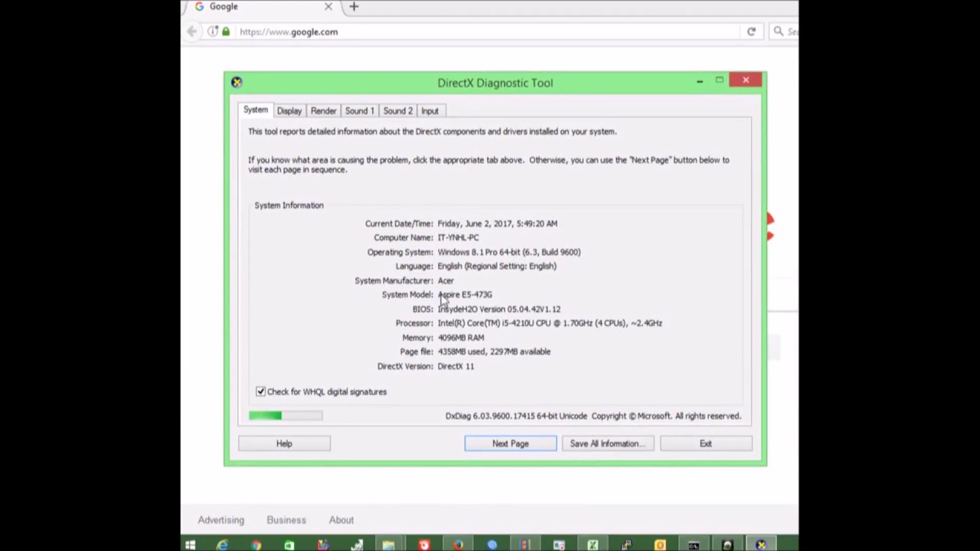Image resolution: width=980 pixels, height=551 pixels.
Task: Click Save All Information button
Action: (607, 444)
